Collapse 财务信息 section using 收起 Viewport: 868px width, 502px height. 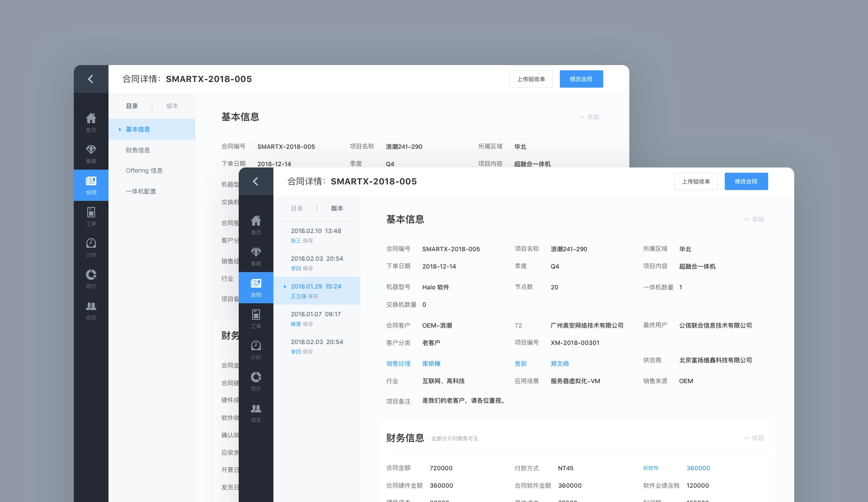tap(754, 438)
